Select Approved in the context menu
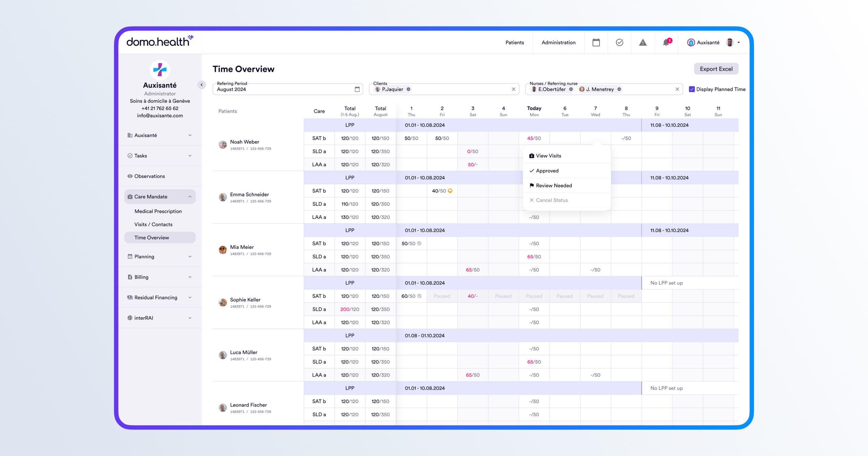 547,171
